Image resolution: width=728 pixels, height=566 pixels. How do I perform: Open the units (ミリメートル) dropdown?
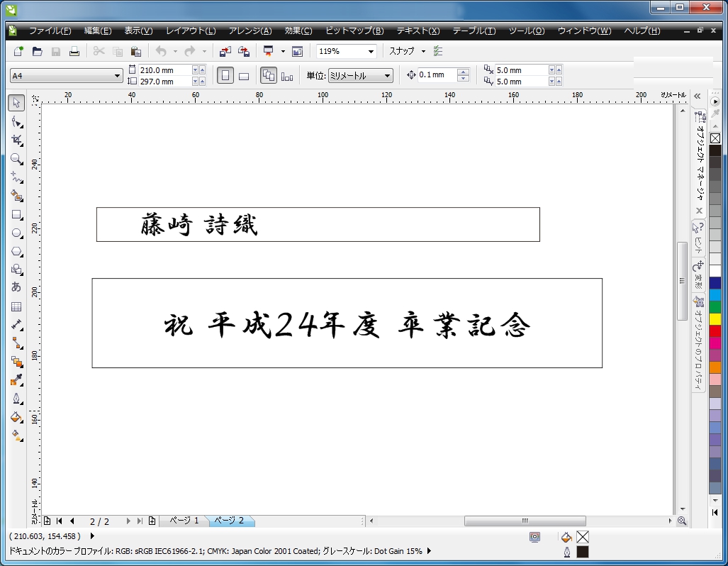(387, 76)
